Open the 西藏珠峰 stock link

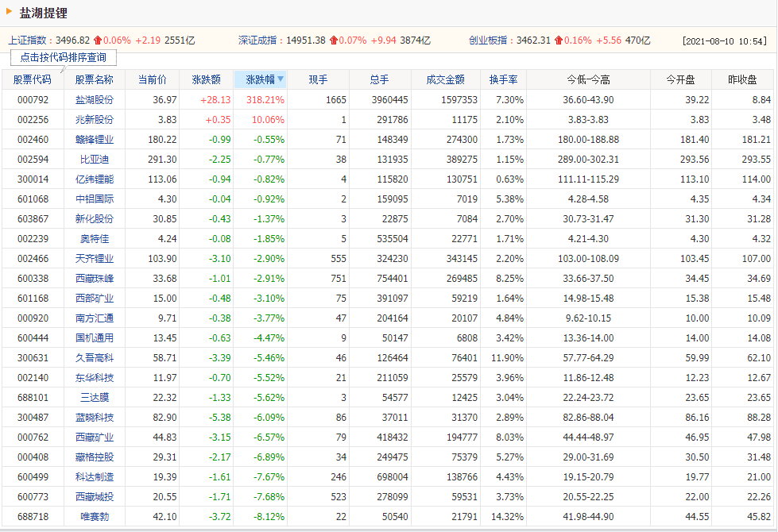click(95, 278)
